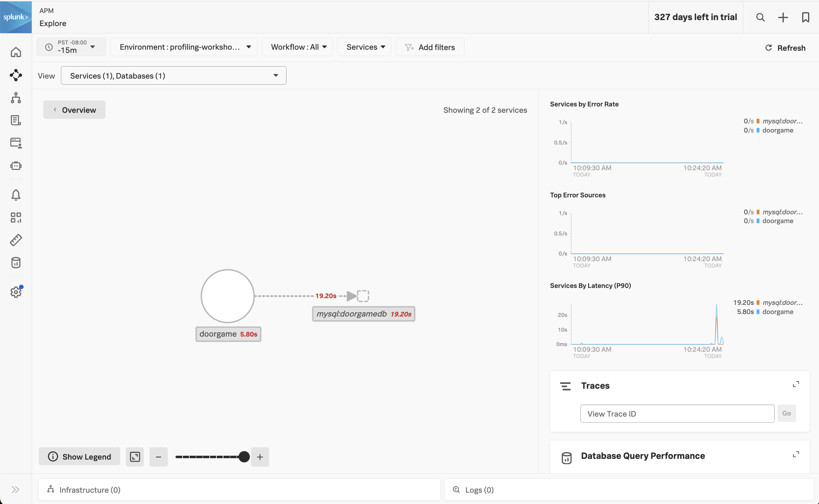Screen dimensions: 819x504
Task: Select the View dropdown Services and Databases
Action: click(173, 75)
